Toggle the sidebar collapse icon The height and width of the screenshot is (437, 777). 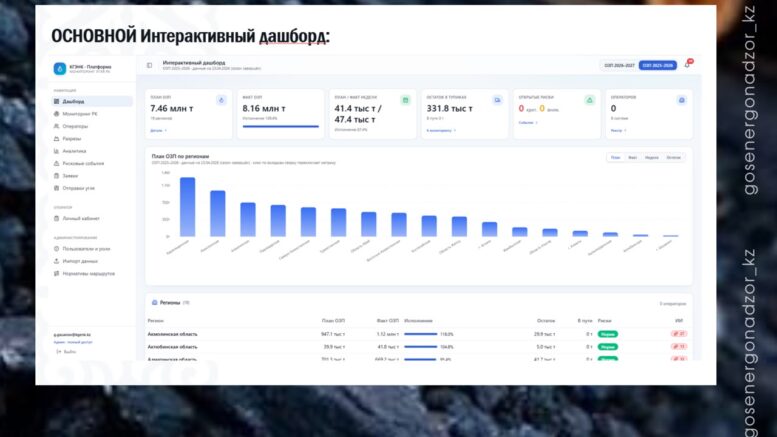pyautogui.click(x=149, y=65)
